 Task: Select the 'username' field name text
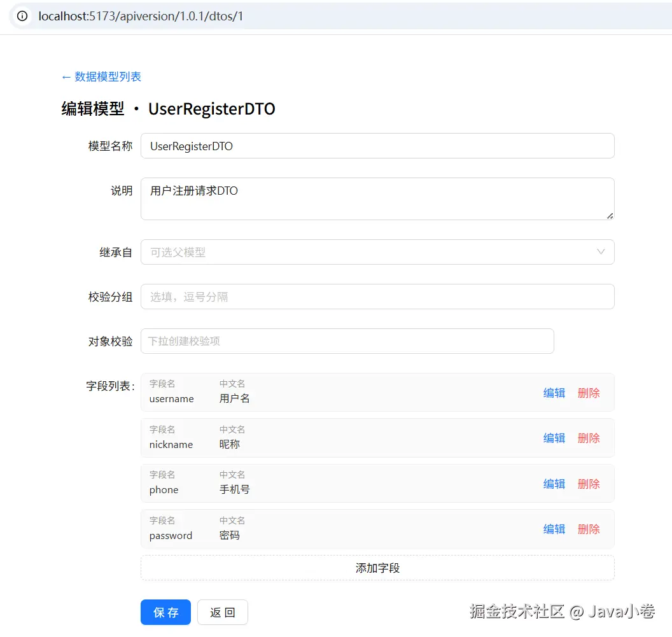point(171,399)
